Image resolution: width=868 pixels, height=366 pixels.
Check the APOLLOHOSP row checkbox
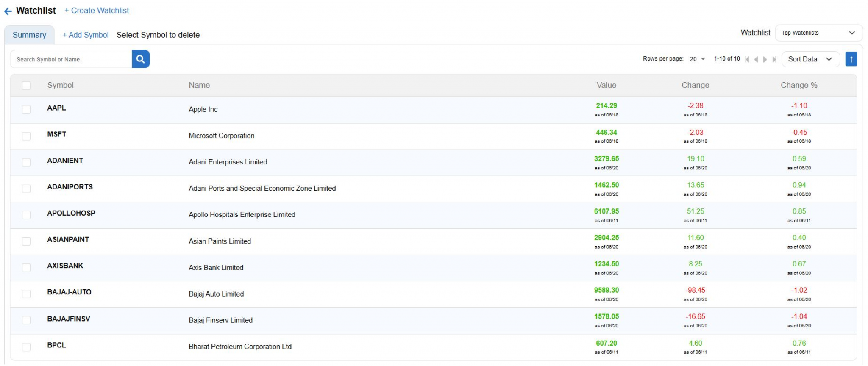(26, 215)
